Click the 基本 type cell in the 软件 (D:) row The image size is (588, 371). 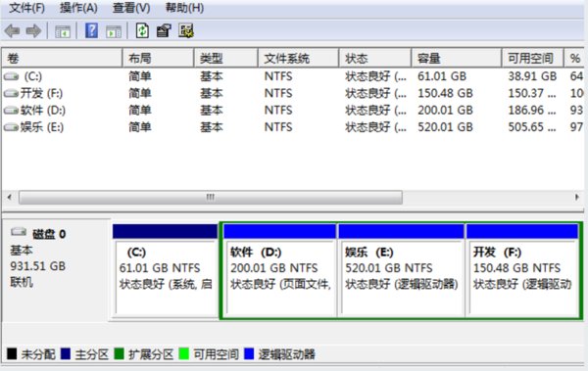click(x=211, y=111)
